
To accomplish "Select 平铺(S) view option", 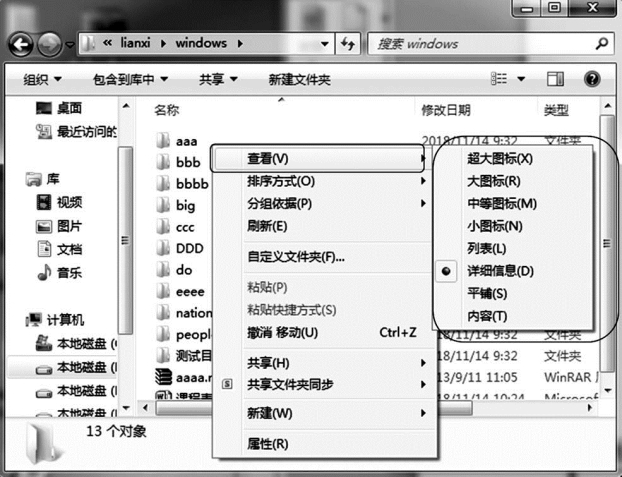I will click(x=514, y=294).
